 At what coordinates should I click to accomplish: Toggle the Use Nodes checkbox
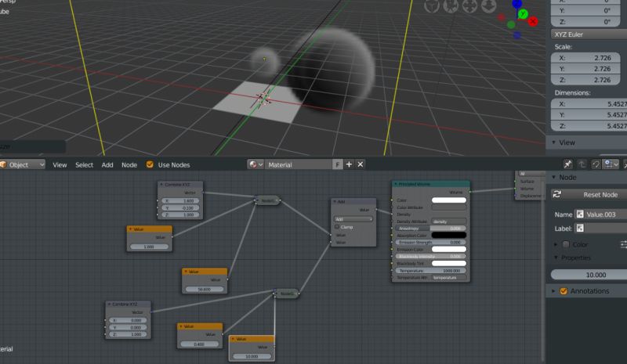pyautogui.click(x=150, y=164)
